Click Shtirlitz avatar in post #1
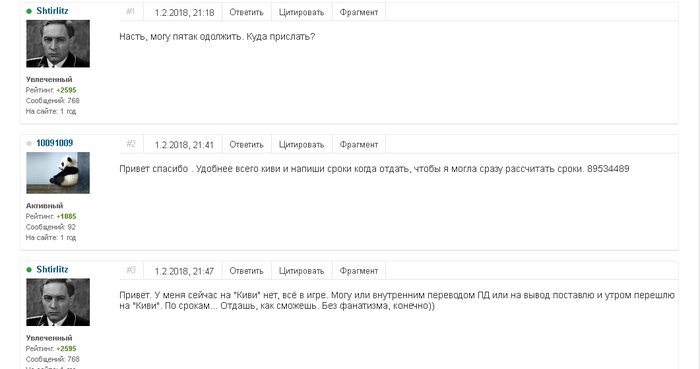The height and width of the screenshot is (369, 700). coord(58,44)
